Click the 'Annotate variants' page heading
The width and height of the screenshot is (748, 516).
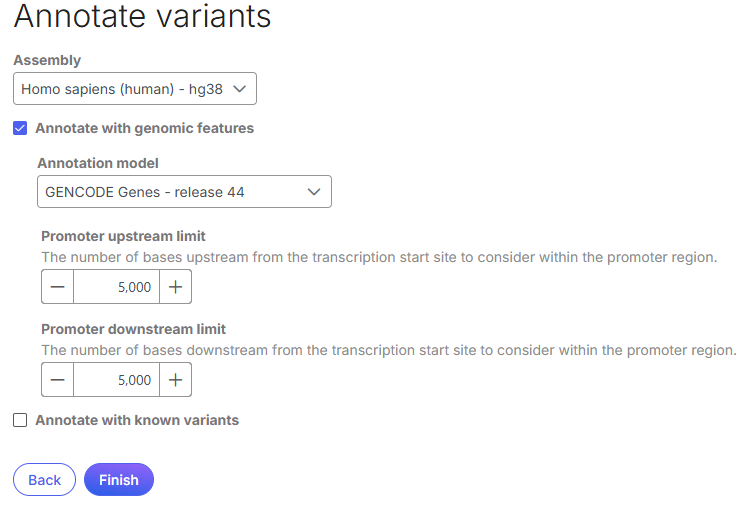tap(142, 16)
